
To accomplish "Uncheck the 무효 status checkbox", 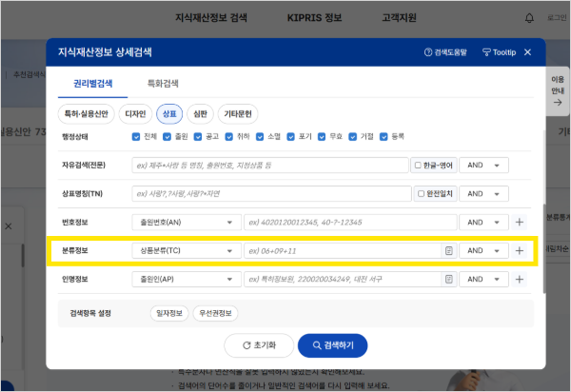I will pos(322,136).
